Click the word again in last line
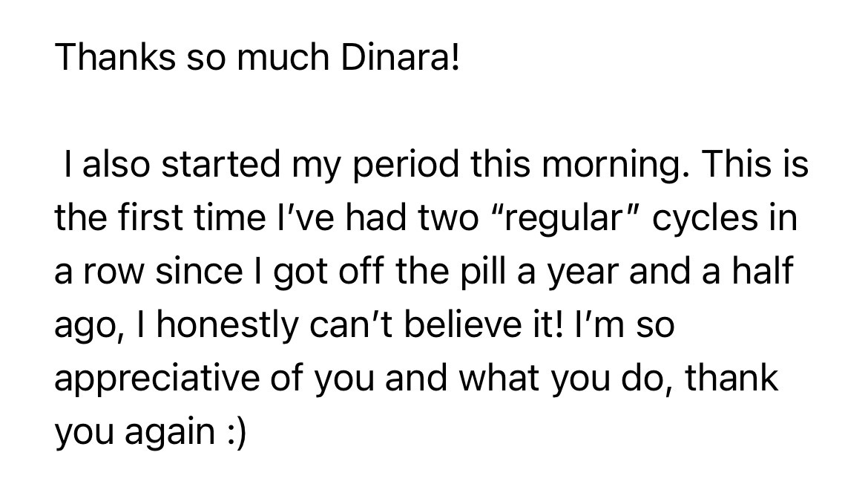The height and width of the screenshot is (484, 868). tap(170, 432)
